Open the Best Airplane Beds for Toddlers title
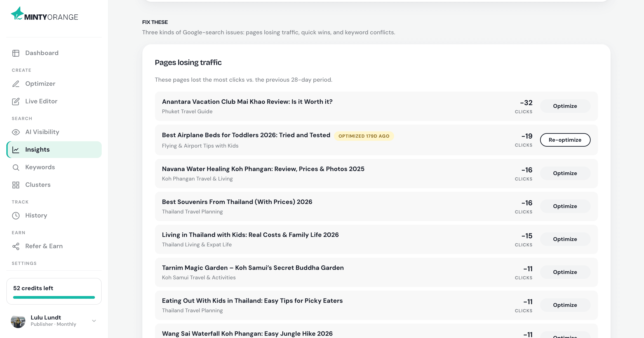This screenshot has width=644, height=338. 246,135
